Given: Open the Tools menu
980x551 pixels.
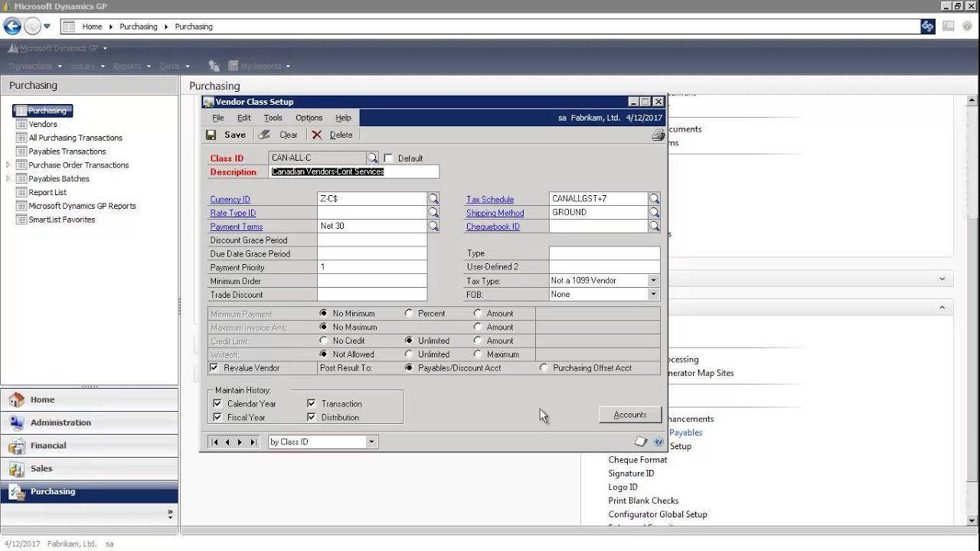Looking at the screenshot, I should tap(273, 118).
